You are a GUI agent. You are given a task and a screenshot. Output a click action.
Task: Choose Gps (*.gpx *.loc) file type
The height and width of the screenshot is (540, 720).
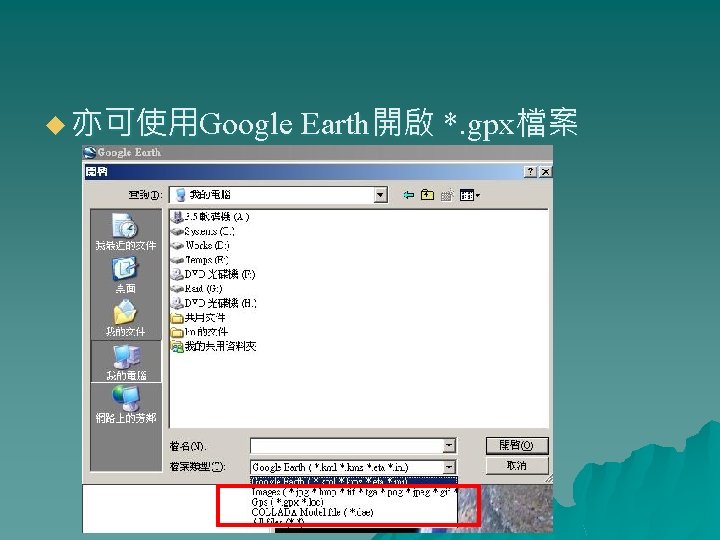(x=287, y=502)
